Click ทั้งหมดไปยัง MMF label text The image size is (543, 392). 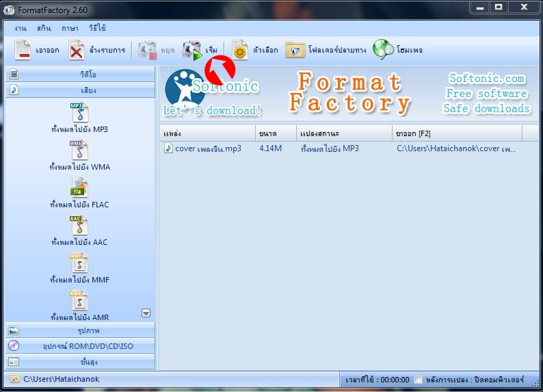click(x=79, y=280)
